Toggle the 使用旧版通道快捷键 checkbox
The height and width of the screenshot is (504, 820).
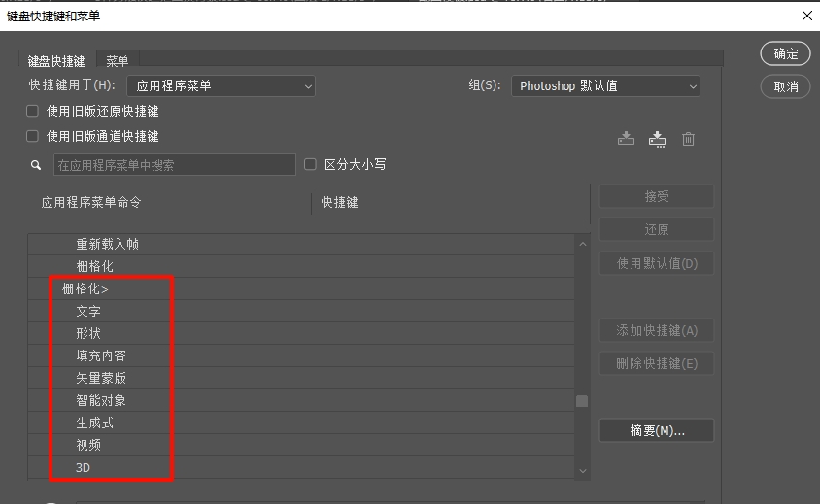(33, 136)
